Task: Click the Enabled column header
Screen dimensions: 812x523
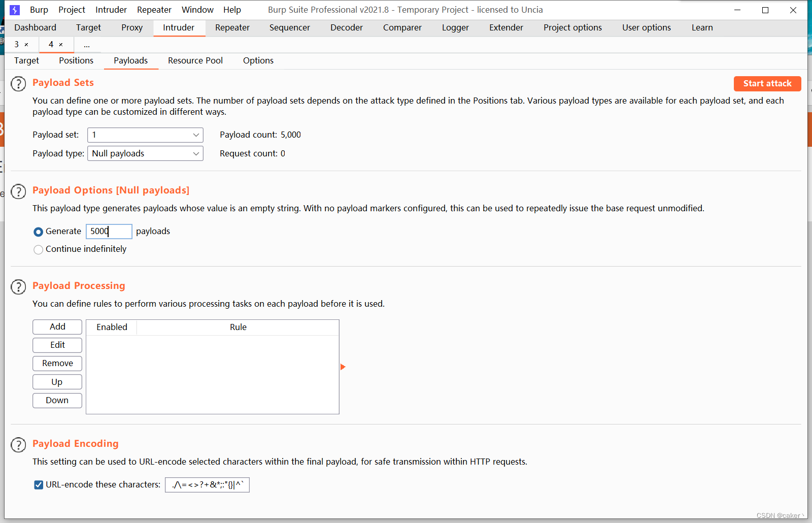Action: coord(112,328)
